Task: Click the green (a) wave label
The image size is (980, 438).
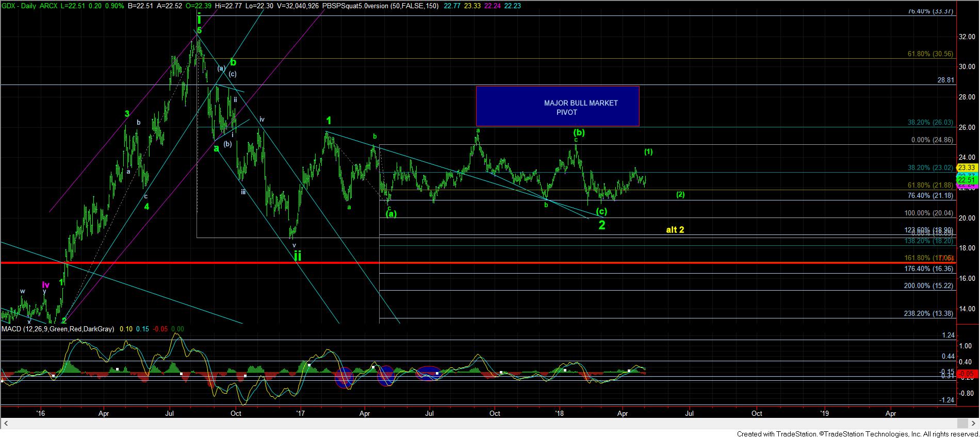Action: pyautogui.click(x=391, y=214)
